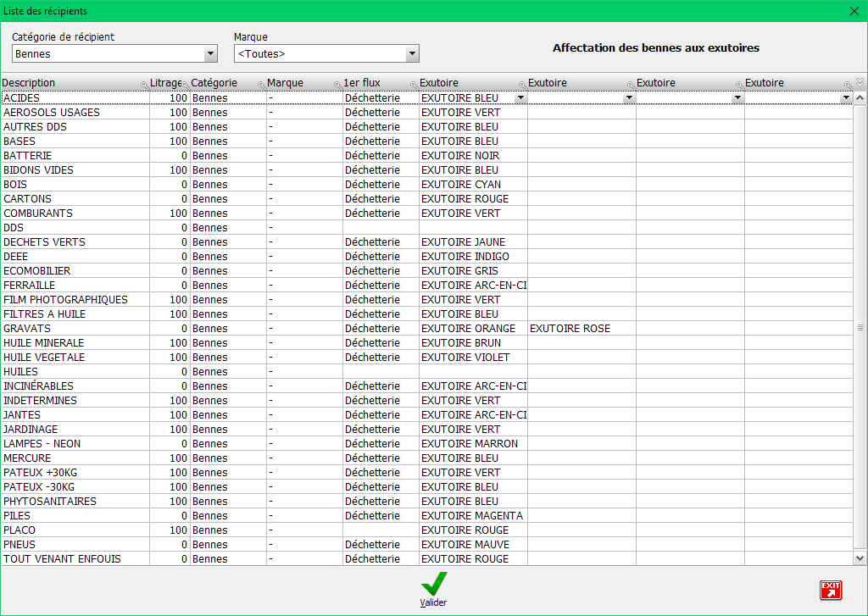Click the search icon in Litrage header
Image resolution: width=868 pixels, height=616 pixels.
[x=186, y=85]
